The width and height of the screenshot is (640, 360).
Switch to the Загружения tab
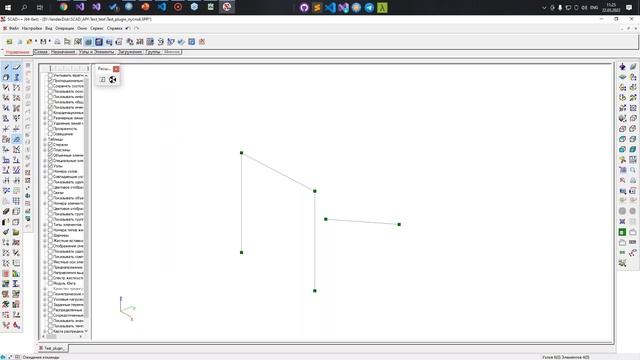click(x=130, y=52)
